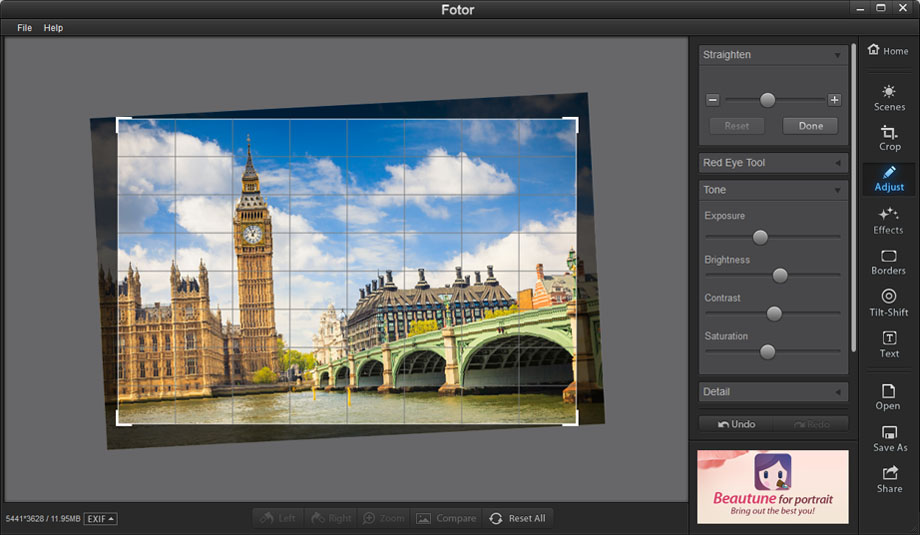The height and width of the screenshot is (535, 920).
Task: Click the Share icon
Action: coord(888,479)
